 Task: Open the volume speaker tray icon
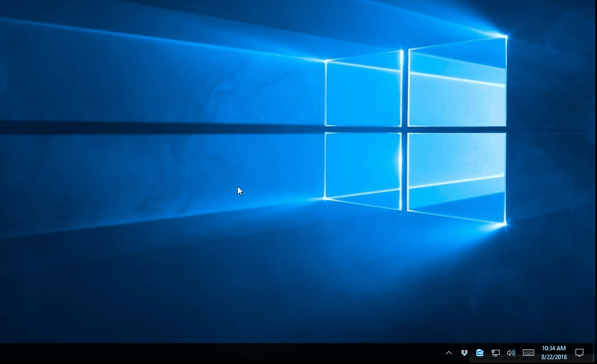point(511,353)
